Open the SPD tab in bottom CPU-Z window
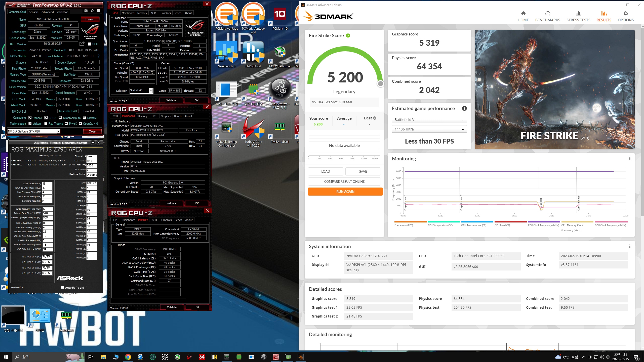This screenshot has width=644, height=362. [x=154, y=220]
